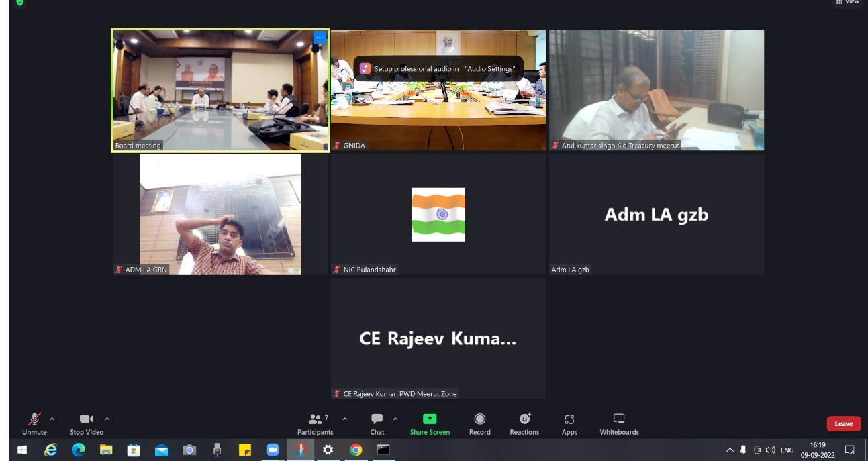Expand video options arrow beside Stop Video
Image resolution: width=868 pixels, height=461 pixels.
tap(107, 419)
